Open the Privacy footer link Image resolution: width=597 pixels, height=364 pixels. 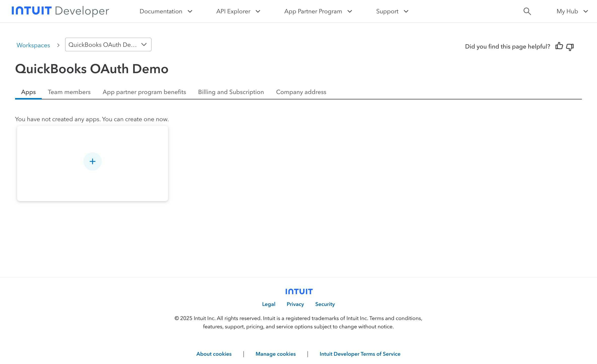[295, 304]
